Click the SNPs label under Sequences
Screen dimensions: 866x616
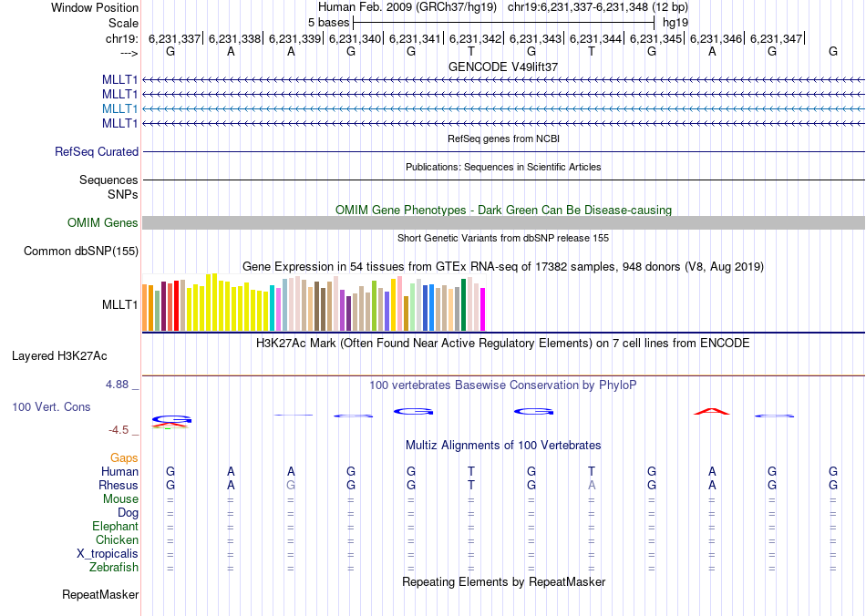click(x=123, y=194)
